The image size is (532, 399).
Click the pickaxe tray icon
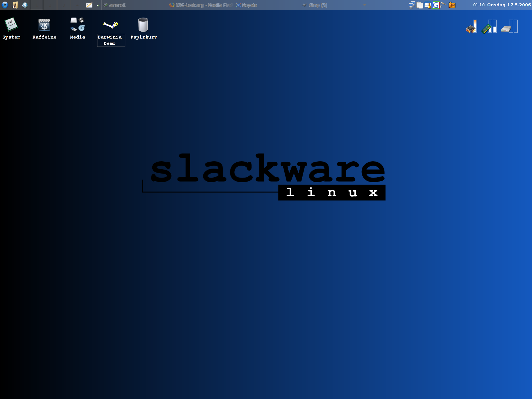pyautogui.click(x=443, y=5)
